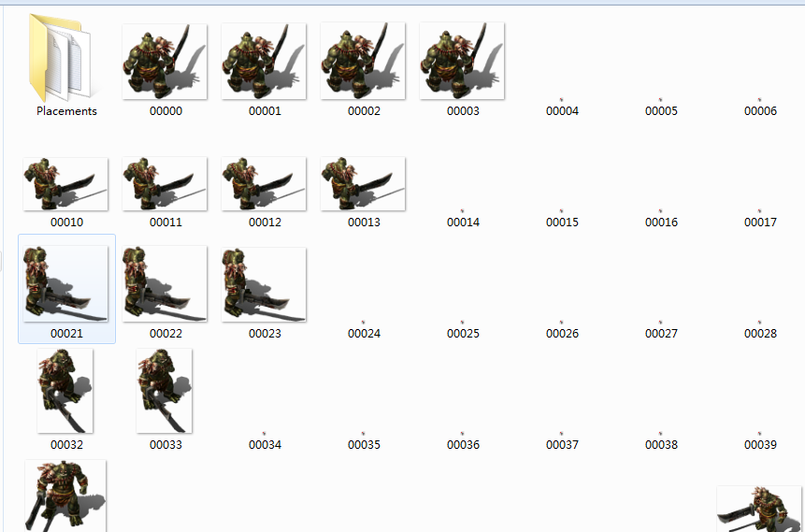The height and width of the screenshot is (532, 805).
Task: Select the 00022 orc sprite thumbnail
Action: tap(165, 283)
